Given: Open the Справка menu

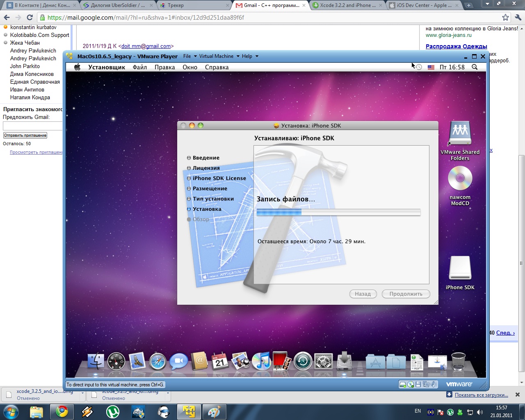Looking at the screenshot, I should tap(217, 67).
